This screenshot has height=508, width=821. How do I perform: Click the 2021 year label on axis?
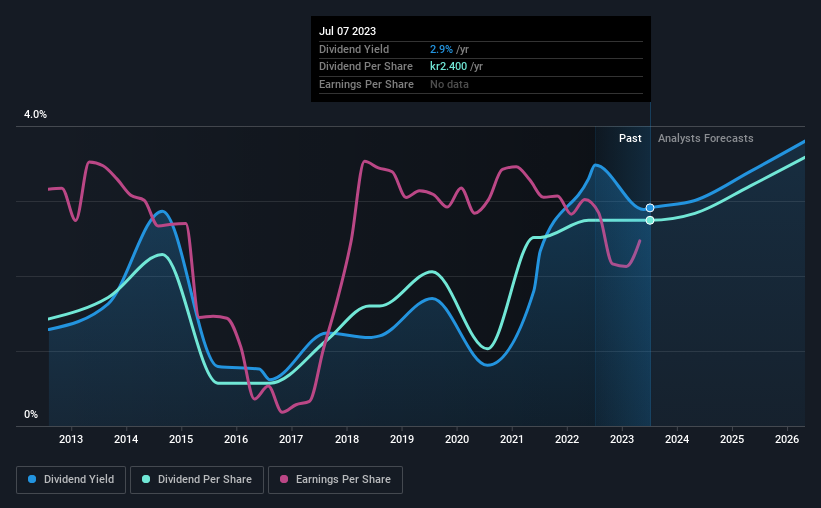[512, 439]
